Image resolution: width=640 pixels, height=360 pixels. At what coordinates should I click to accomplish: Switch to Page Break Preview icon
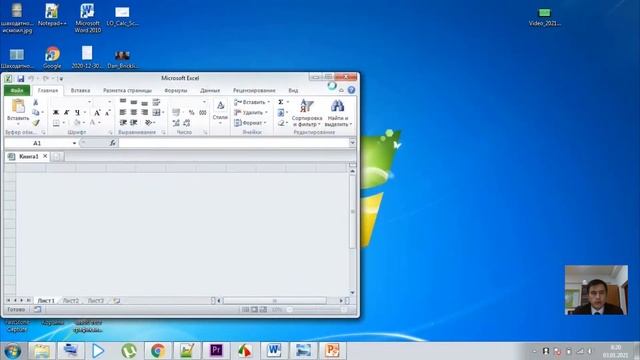pyautogui.click(x=263, y=309)
